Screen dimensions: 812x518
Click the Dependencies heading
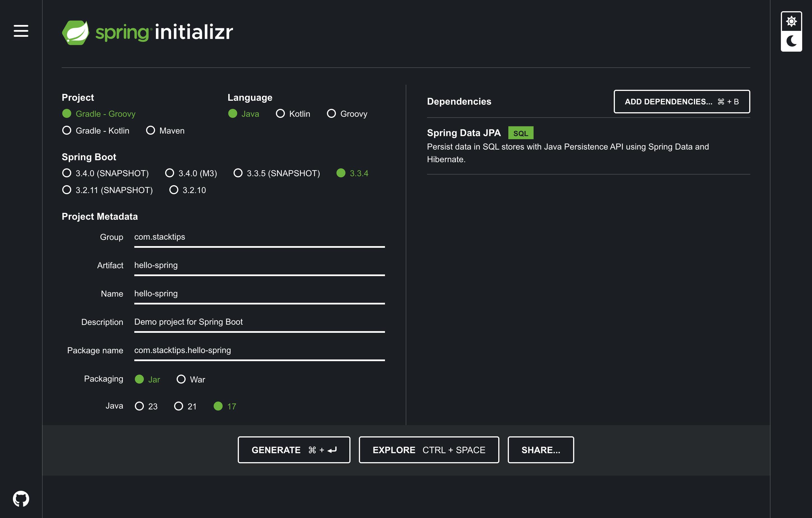[x=459, y=101]
